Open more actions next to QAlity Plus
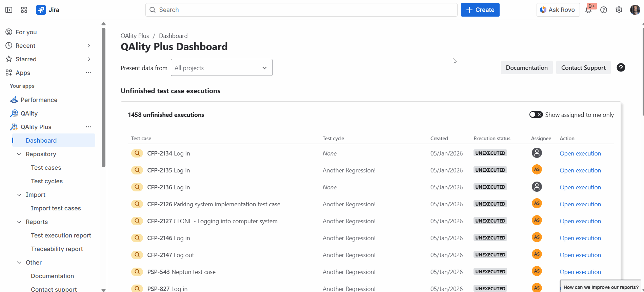The height and width of the screenshot is (292, 644). (x=88, y=127)
